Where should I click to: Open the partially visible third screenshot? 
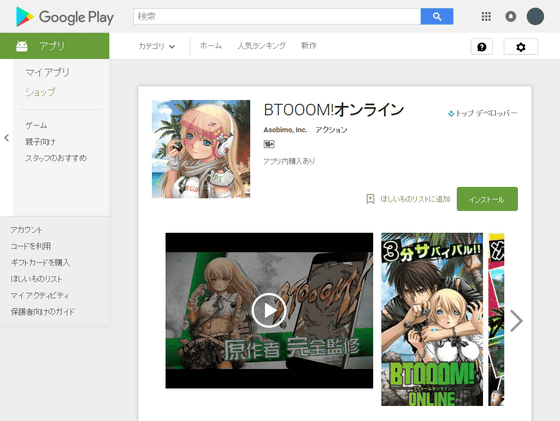[x=496, y=319]
